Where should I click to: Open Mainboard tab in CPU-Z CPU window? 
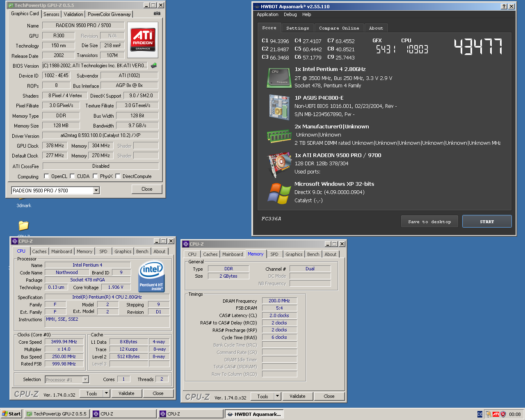[62, 251]
